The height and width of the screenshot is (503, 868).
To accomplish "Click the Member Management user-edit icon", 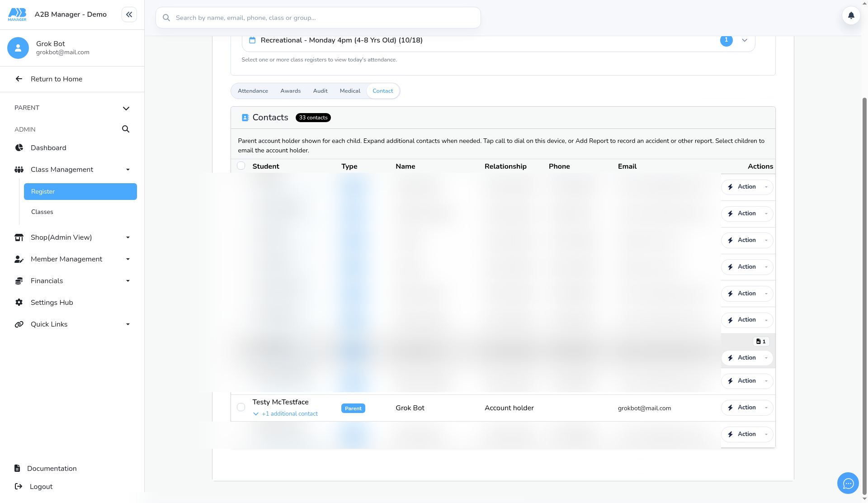I will tap(19, 259).
